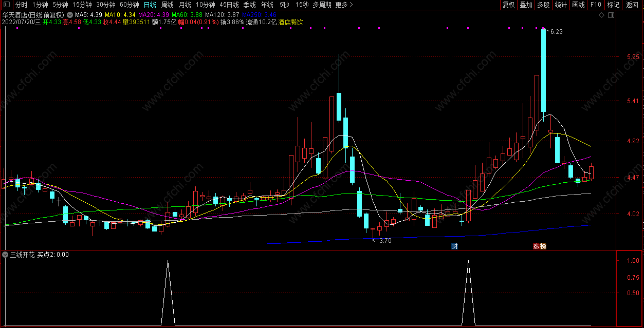Expand the 三线开花 indicator dropdown arrow
The width and height of the screenshot is (644, 328).
pyautogui.click(x=6, y=255)
